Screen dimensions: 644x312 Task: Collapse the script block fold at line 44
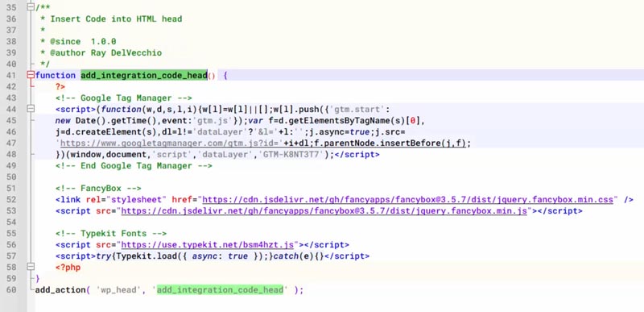click(31, 109)
